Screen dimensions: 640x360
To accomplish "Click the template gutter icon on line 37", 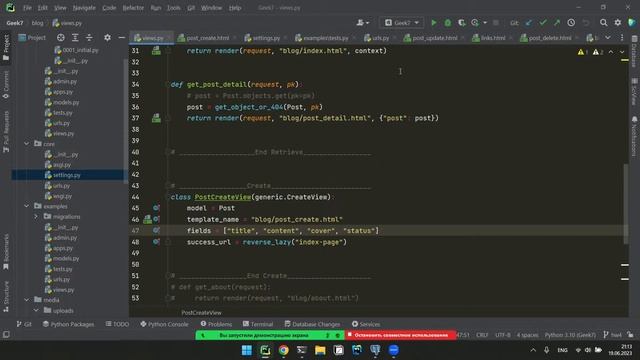I will coord(156,118).
